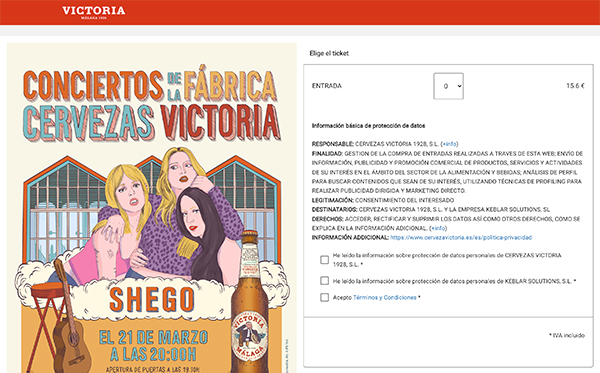This screenshot has width=600, height=373.
Task: Click the LEGITIMACIÓN consent line
Action: click(383, 200)
